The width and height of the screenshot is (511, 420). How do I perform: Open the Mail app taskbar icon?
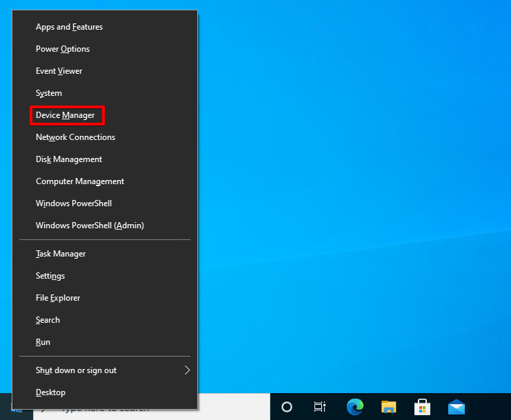[x=456, y=407]
